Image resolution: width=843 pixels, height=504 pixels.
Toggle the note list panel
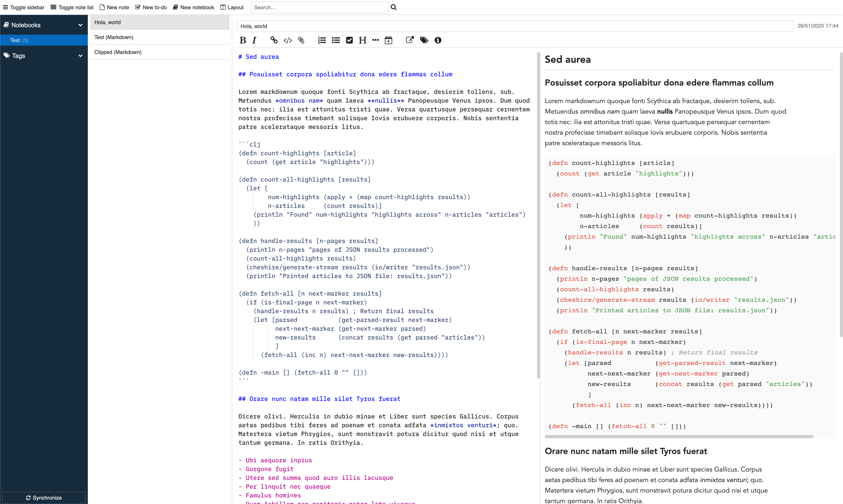[72, 7]
